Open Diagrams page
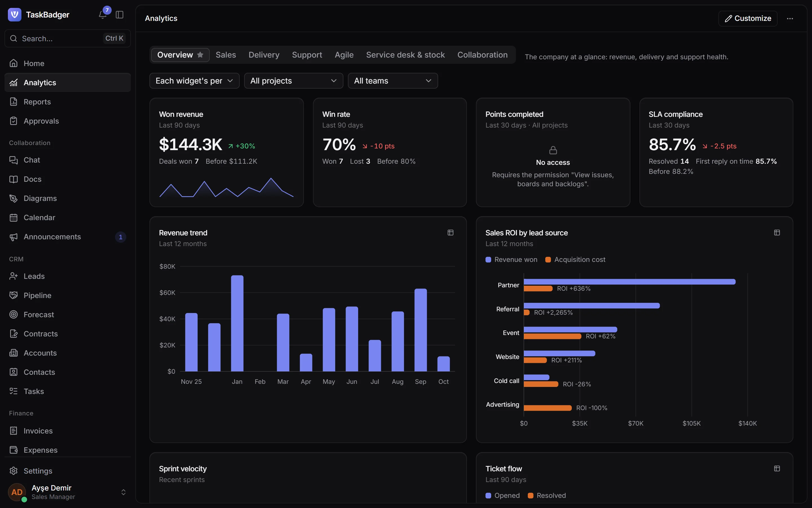Screen dimensions: 812x508 68,198
